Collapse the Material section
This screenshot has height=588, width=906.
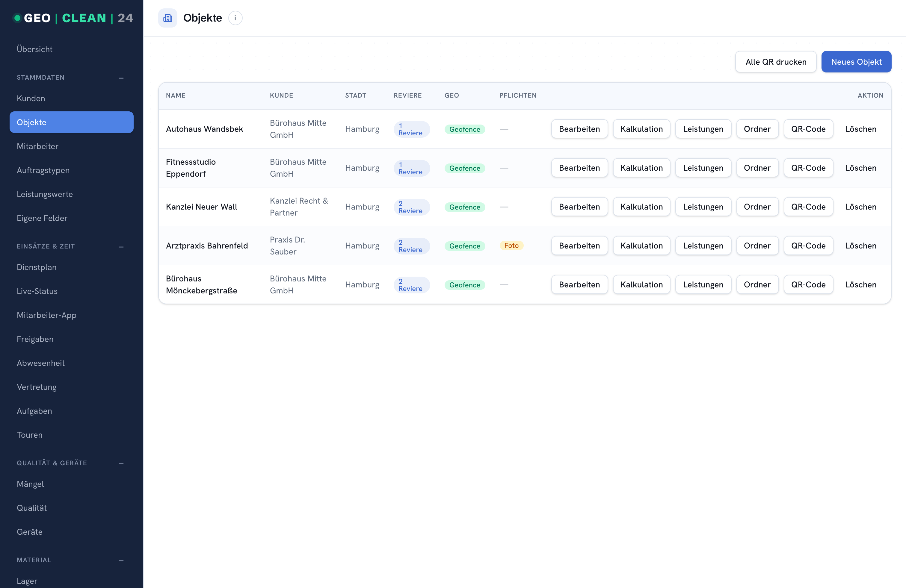coord(121,560)
